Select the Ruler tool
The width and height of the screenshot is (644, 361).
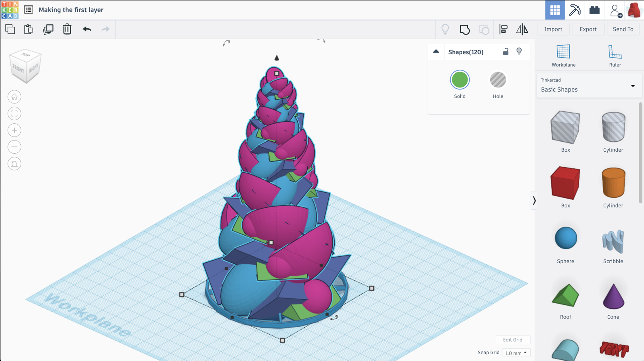click(x=615, y=56)
